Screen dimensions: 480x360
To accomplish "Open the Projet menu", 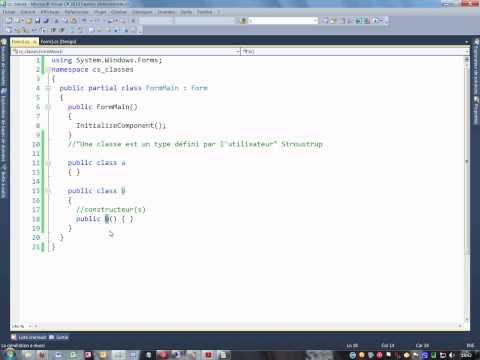I will click(100, 12).
